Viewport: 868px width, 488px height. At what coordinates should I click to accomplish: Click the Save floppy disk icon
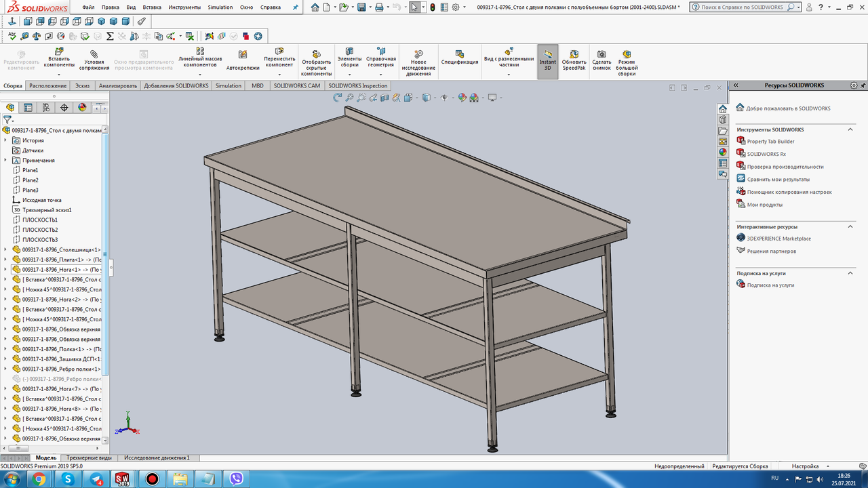[361, 7]
